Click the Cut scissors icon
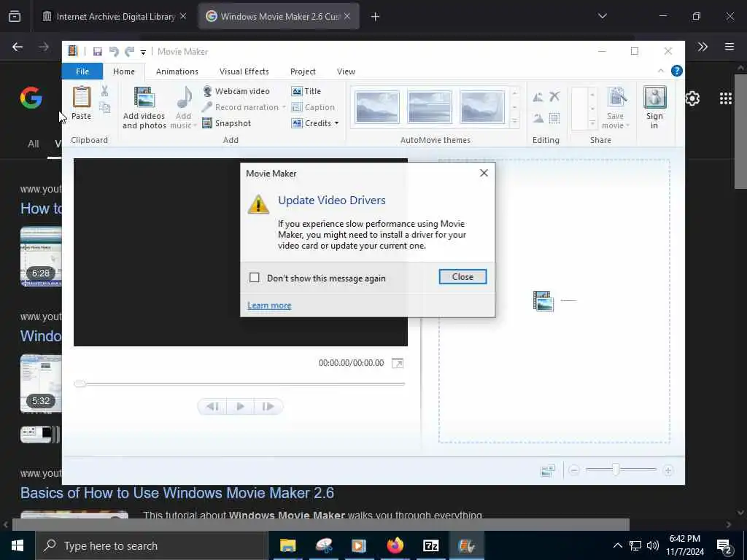The image size is (747, 560). [105, 91]
